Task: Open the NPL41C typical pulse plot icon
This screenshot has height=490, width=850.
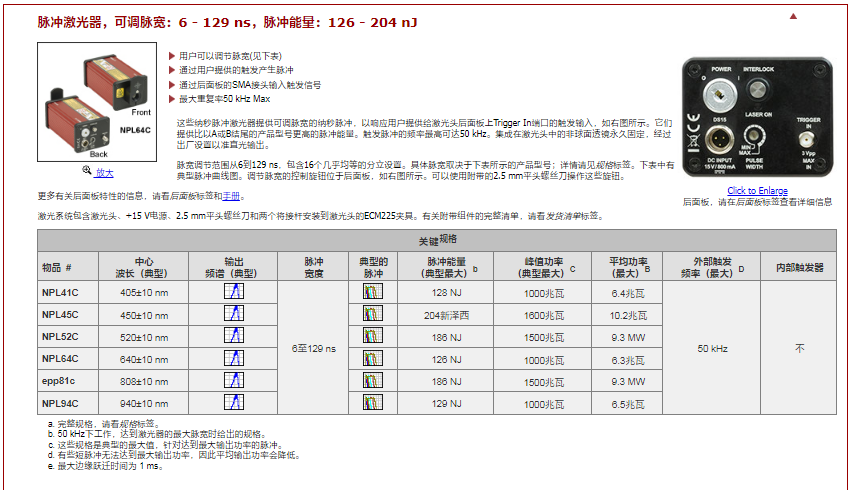Action: 372,292
